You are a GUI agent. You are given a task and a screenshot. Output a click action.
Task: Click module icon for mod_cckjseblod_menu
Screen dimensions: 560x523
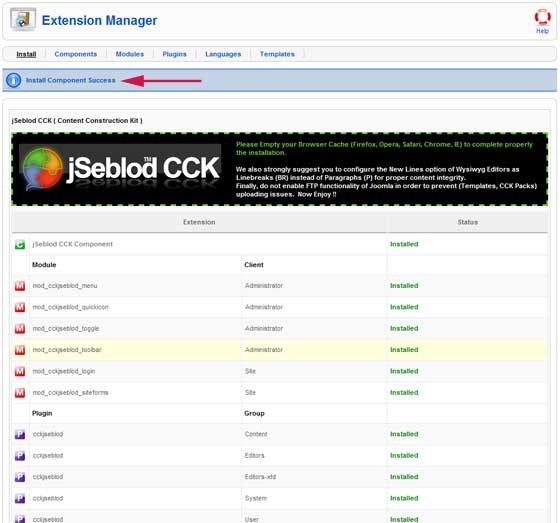click(x=20, y=286)
